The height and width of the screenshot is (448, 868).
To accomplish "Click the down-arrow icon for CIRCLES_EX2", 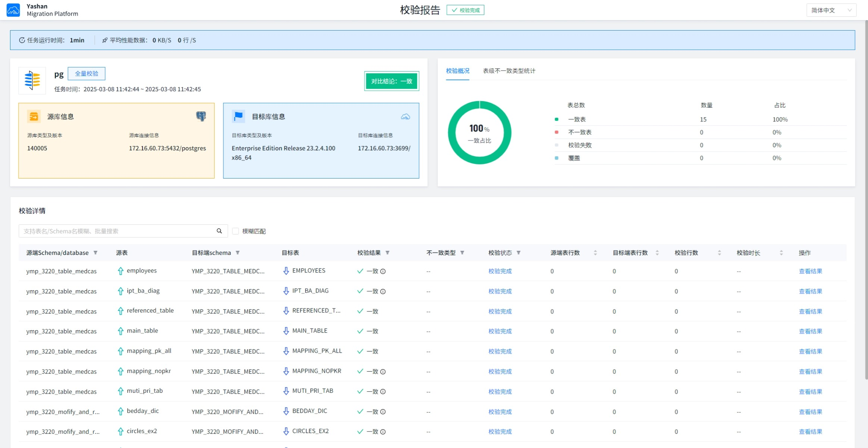I will (286, 431).
